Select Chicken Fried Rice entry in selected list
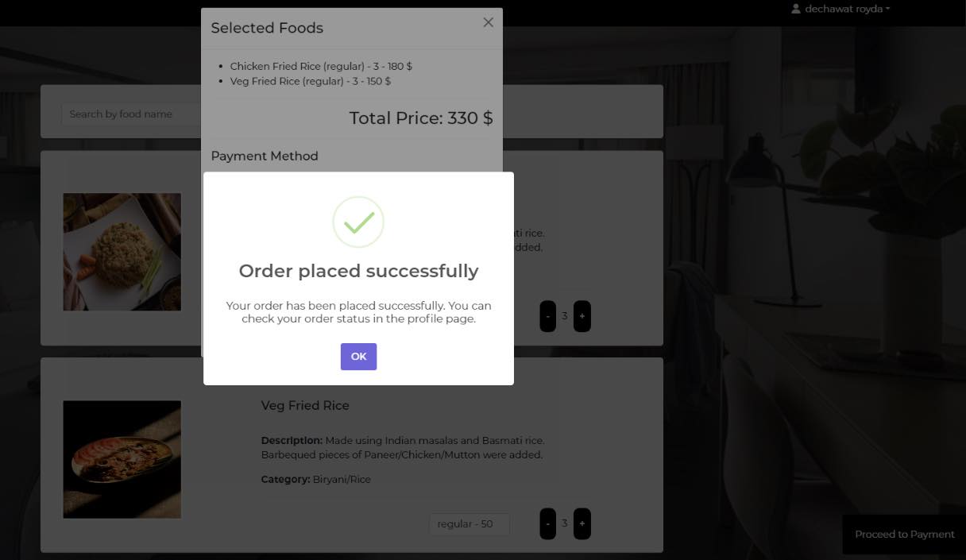 point(321,67)
